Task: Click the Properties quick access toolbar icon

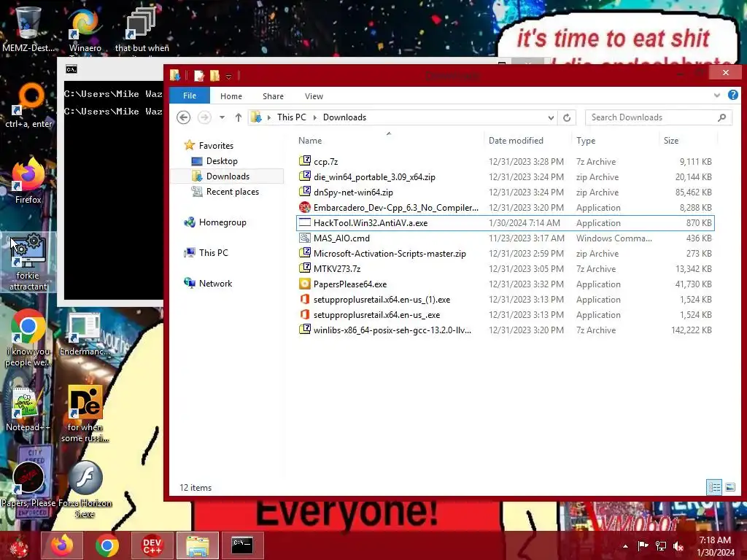Action: [199, 75]
